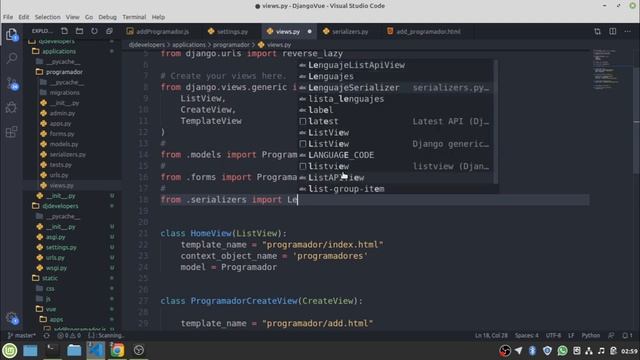The width and height of the screenshot is (640, 360).
Task: Open the Debug menu
Action: (107, 17)
